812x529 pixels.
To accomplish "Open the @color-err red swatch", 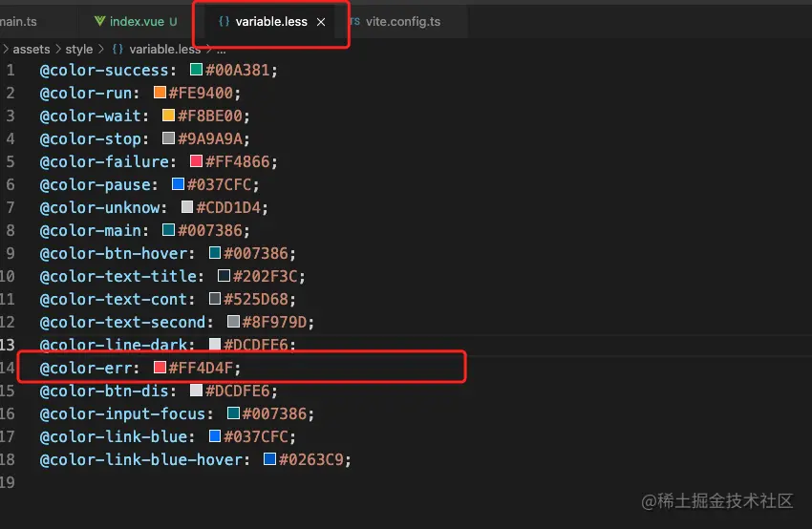I will [160, 367].
